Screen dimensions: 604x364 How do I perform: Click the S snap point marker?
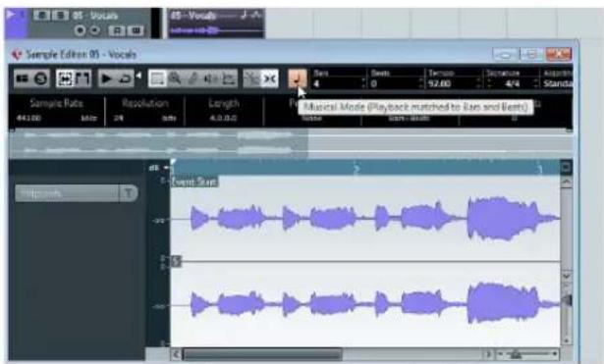[176, 262]
